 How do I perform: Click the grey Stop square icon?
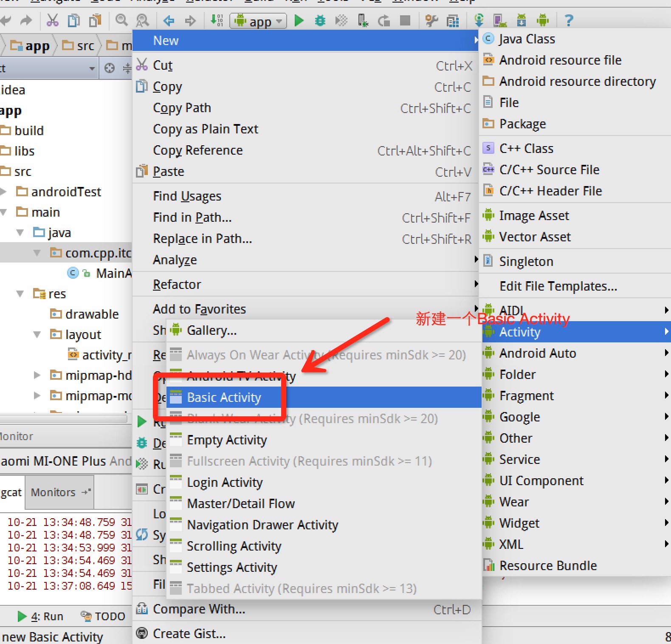(405, 20)
